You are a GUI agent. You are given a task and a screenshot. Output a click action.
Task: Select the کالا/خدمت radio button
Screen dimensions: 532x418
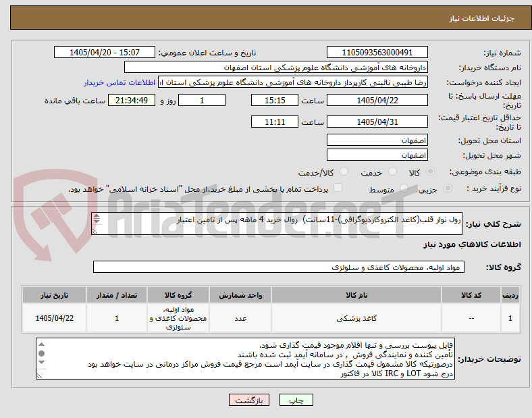344,172
